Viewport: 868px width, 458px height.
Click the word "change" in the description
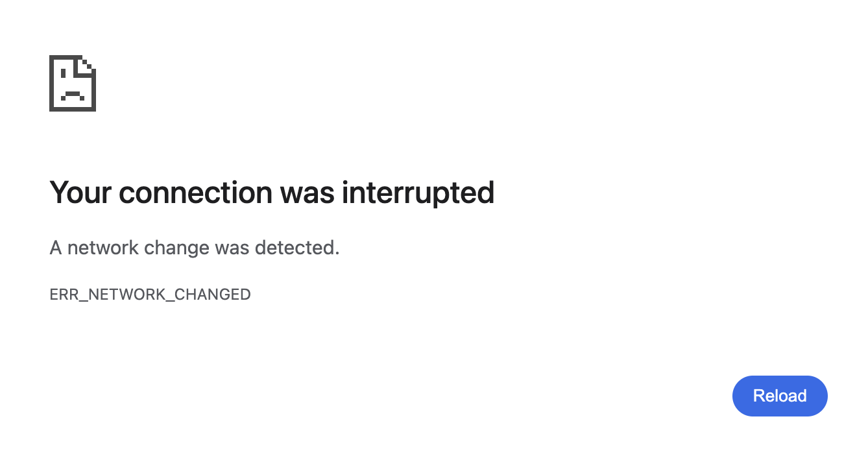(x=176, y=247)
